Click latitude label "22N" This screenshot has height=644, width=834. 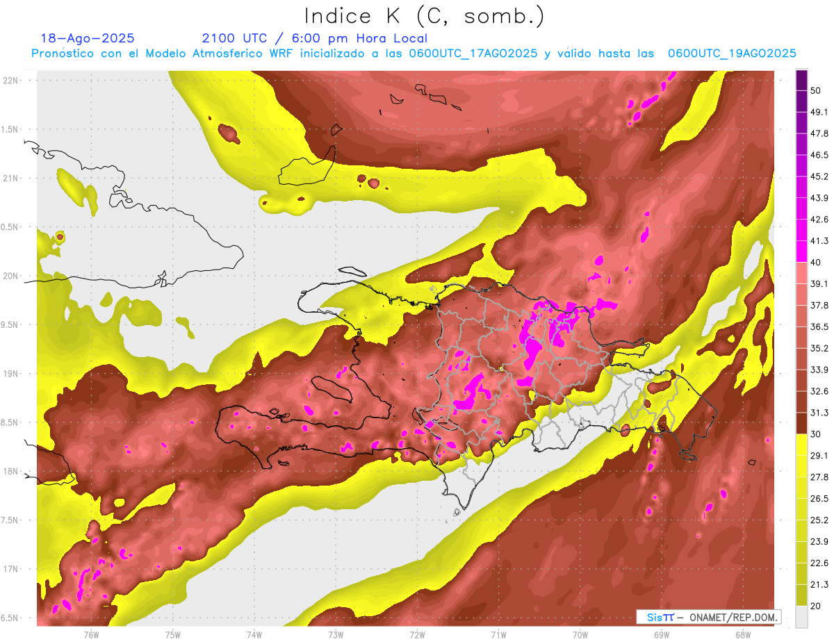point(11,80)
